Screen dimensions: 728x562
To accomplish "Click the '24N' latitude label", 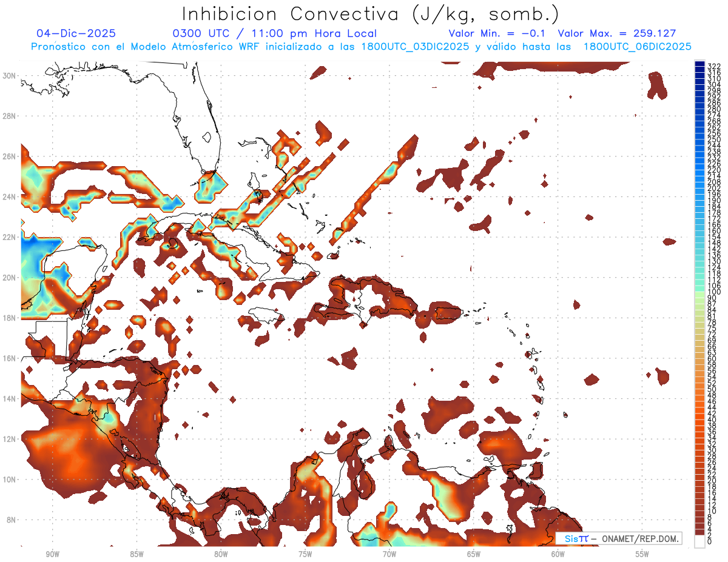I will click(x=8, y=196).
